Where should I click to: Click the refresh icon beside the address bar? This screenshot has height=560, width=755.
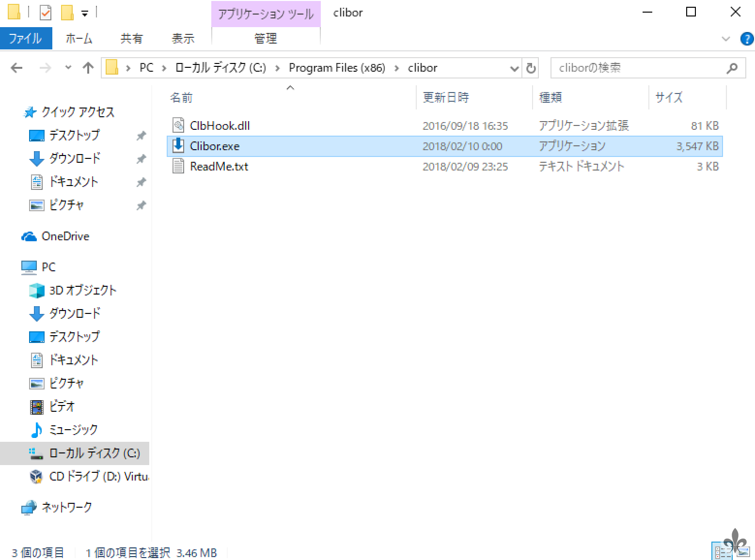pyautogui.click(x=531, y=68)
